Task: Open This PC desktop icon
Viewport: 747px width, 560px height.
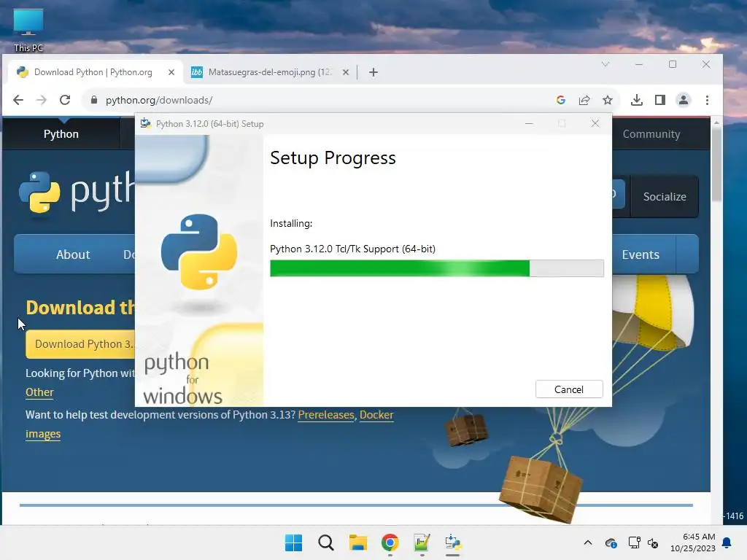Action: (x=28, y=30)
